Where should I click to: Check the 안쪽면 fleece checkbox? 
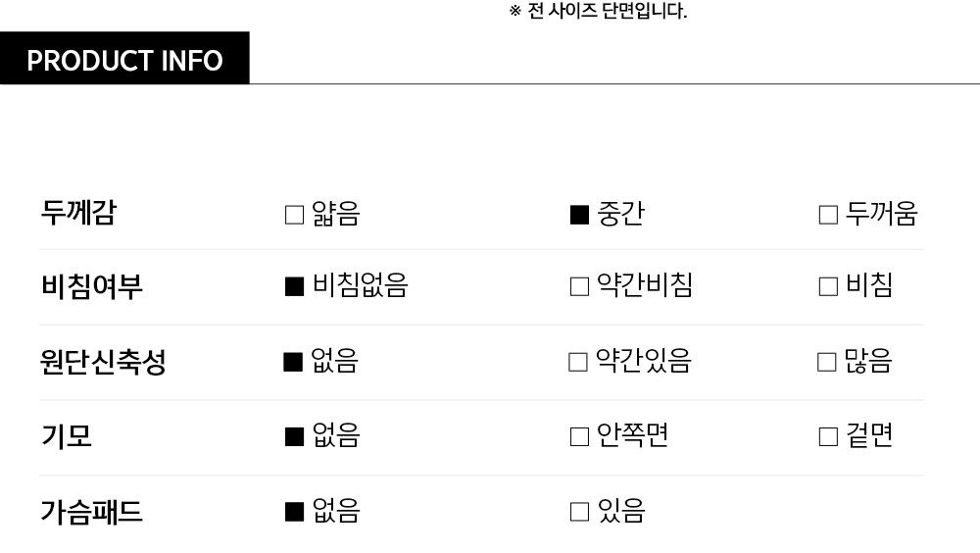tap(579, 436)
